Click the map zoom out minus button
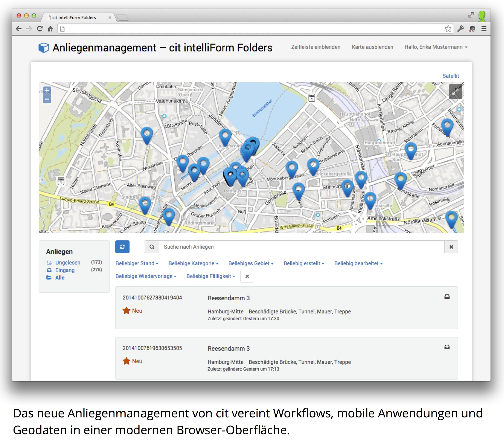The height and width of the screenshot is (448, 504). click(x=47, y=99)
